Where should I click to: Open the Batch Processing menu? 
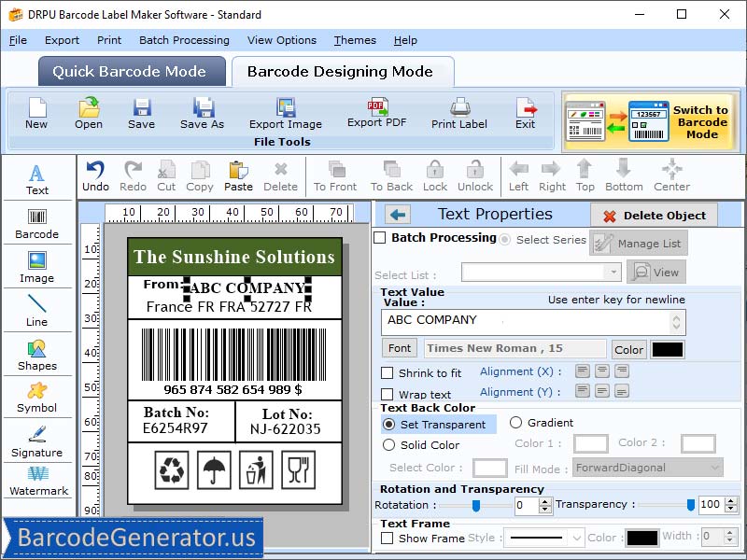coord(184,40)
